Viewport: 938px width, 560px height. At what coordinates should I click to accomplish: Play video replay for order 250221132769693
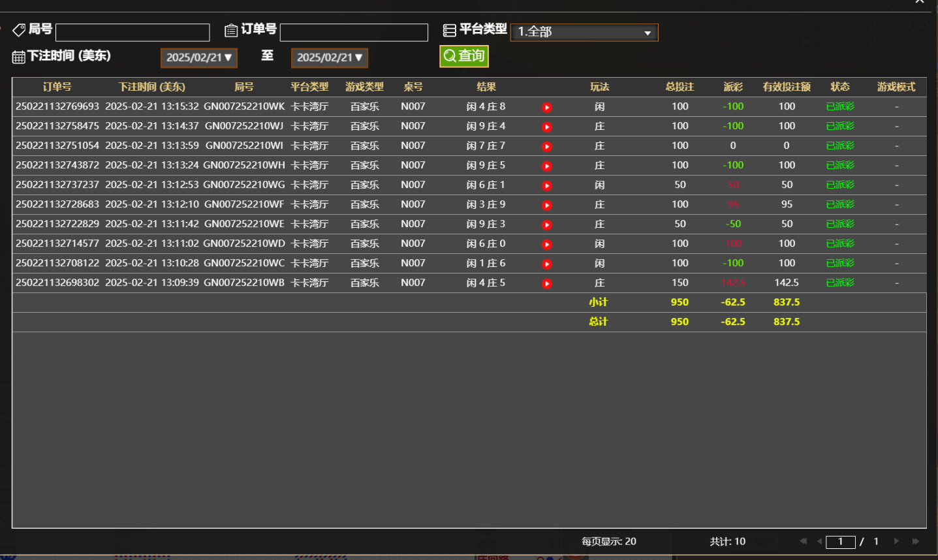pyautogui.click(x=547, y=107)
